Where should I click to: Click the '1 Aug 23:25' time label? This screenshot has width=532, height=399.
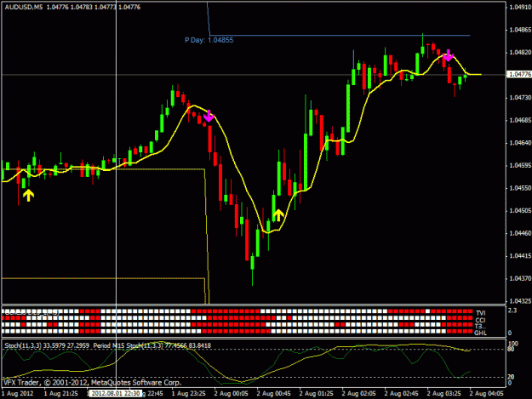click(x=189, y=394)
